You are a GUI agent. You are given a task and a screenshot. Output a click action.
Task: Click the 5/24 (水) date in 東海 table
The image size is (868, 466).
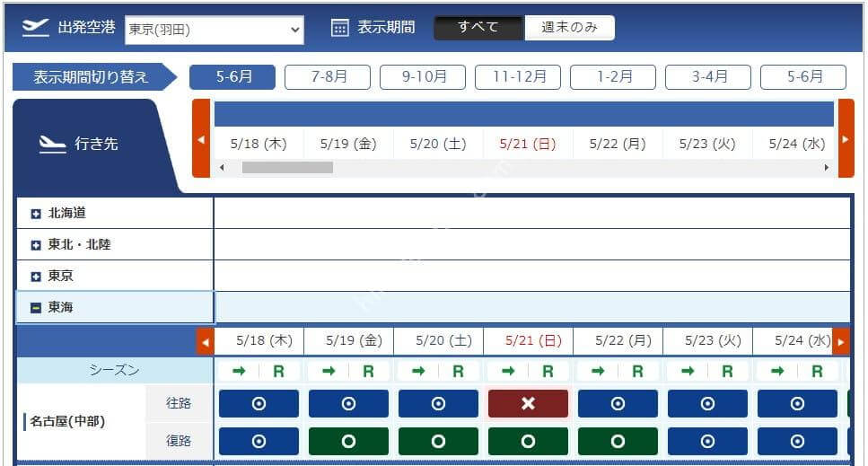802,340
